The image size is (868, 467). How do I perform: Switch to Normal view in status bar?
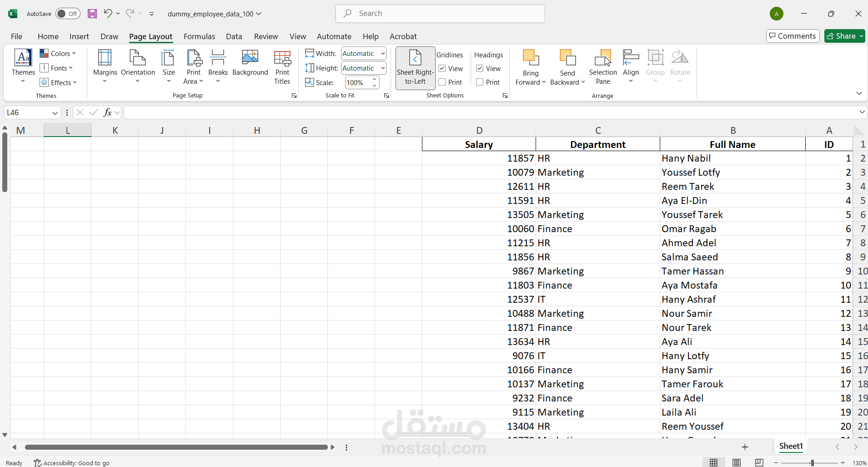[x=714, y=462]
